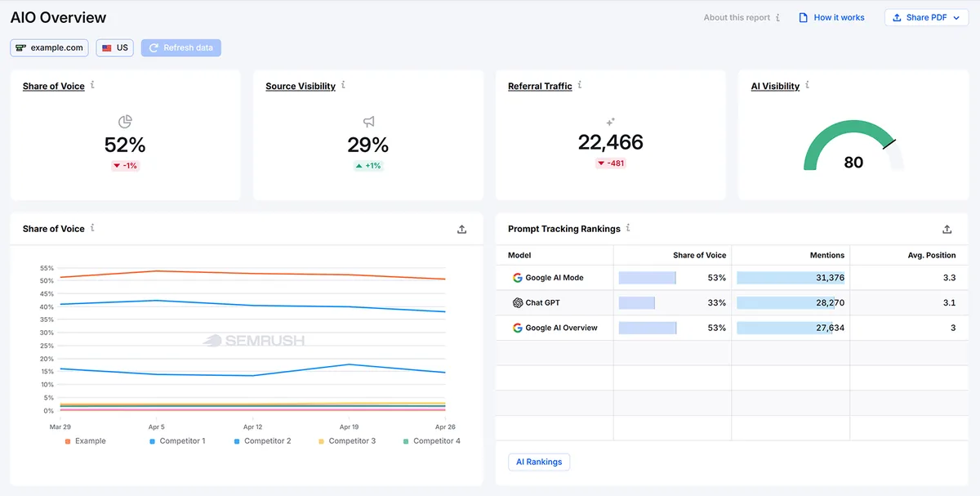Viewport: 980px width, 496px height.
Task: Change the US country selector
Action: coord(115,47)
